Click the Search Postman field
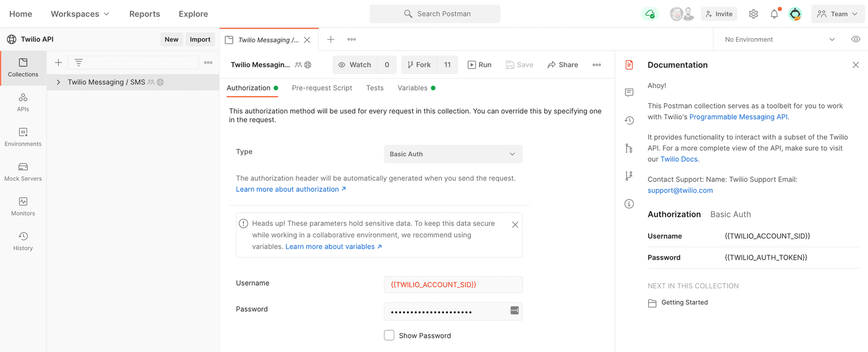Viewport: 868px width, 352px height. click(x=435, y=14)
